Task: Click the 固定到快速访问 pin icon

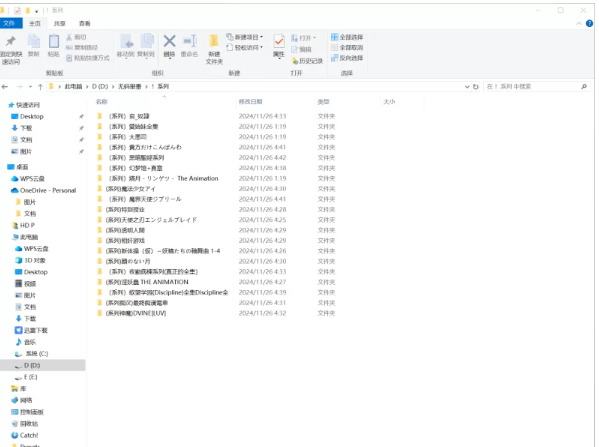Action: tap(11, 41)
